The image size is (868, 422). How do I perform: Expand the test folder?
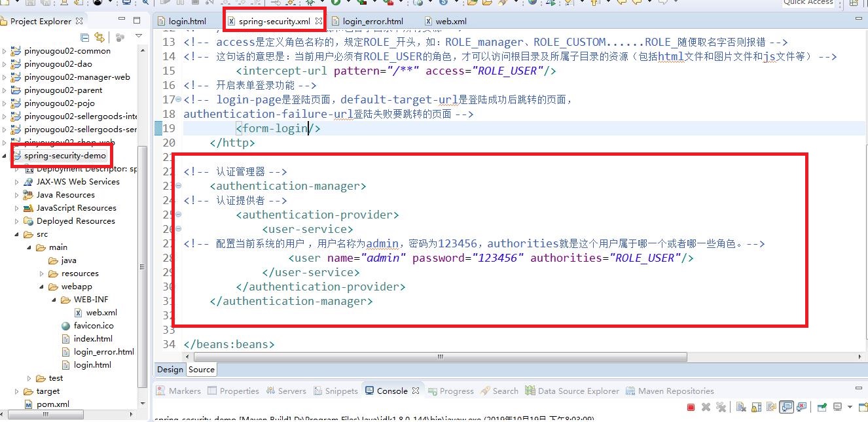click(x=29, y=378)
